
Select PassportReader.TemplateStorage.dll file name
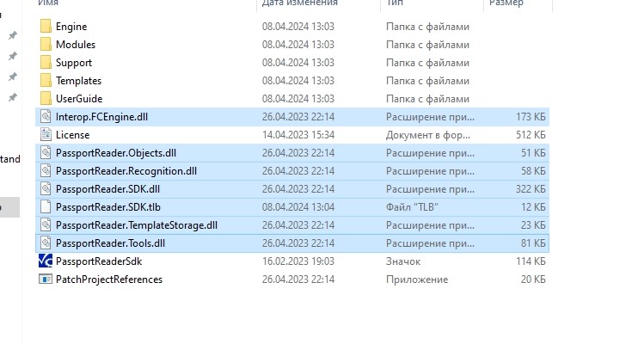137,225
